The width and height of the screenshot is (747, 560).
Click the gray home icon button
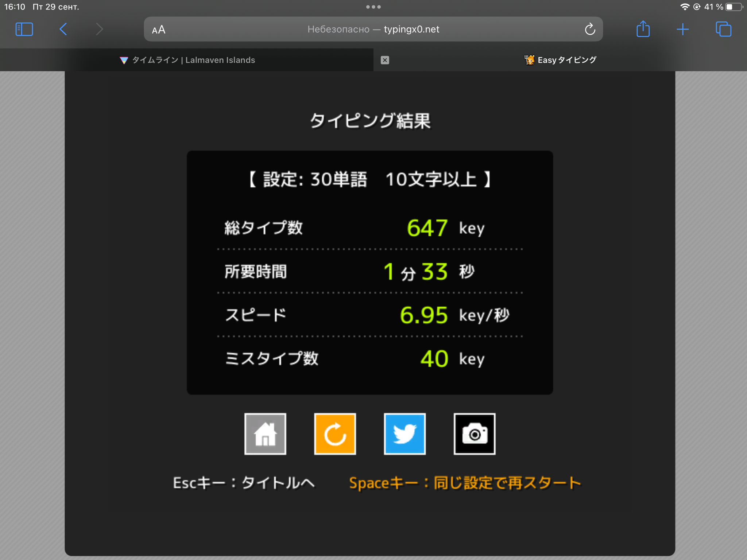click(x=265, y=434)
